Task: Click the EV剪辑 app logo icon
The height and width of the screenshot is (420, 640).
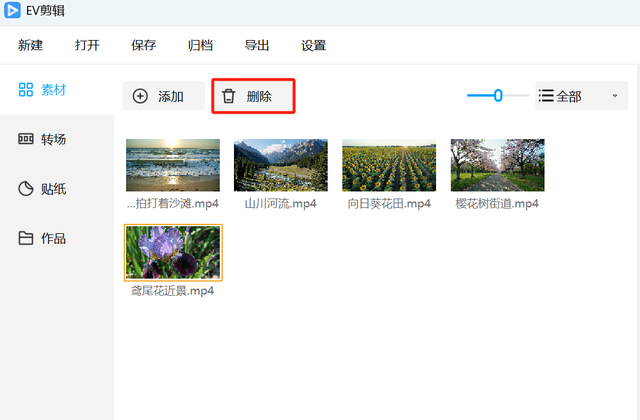Action: coord(12,10)
